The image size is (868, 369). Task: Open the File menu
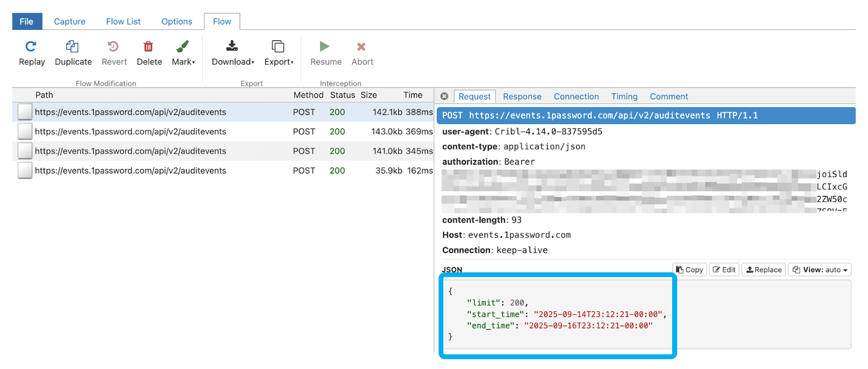(27, 22)
